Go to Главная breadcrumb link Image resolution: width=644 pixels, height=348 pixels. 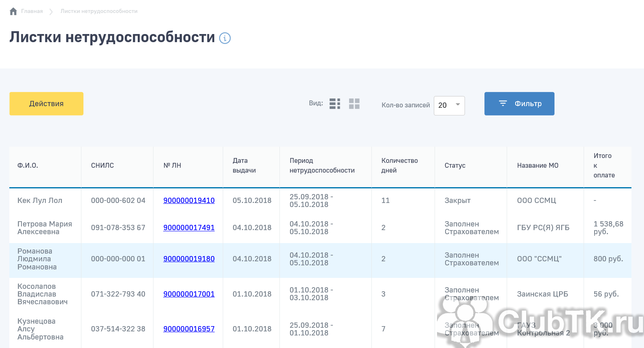[x=32, y=11]
